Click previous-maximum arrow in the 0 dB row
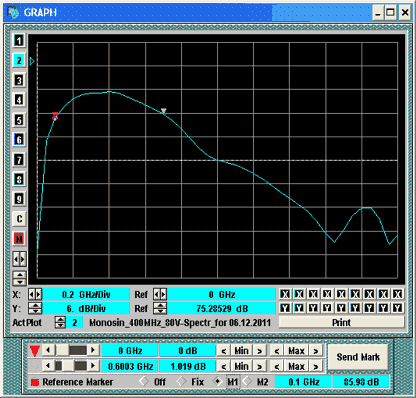This screenshot has width=416, height=398. pyautogui.click(x=277, y=351)
